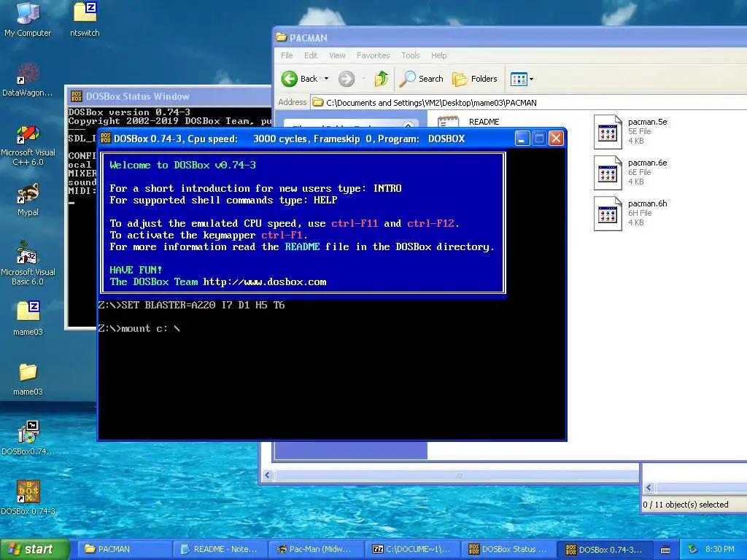The width and height of the screenshot is (747, 560).
Task: Minimize the DOSBox 0.74-3 window
Action: (522, 139)
